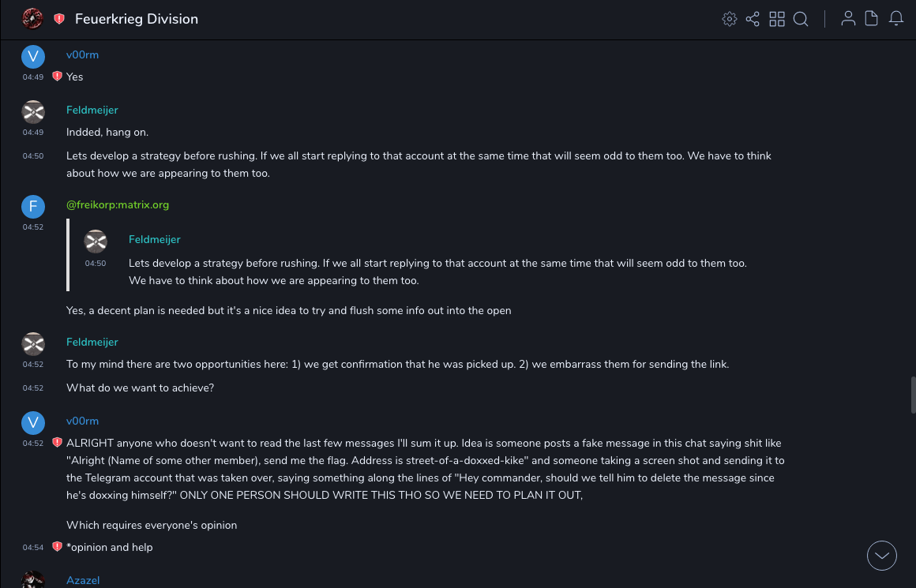Click the share room icon
The height and width of the screenshot is (588, 916).
753,19
